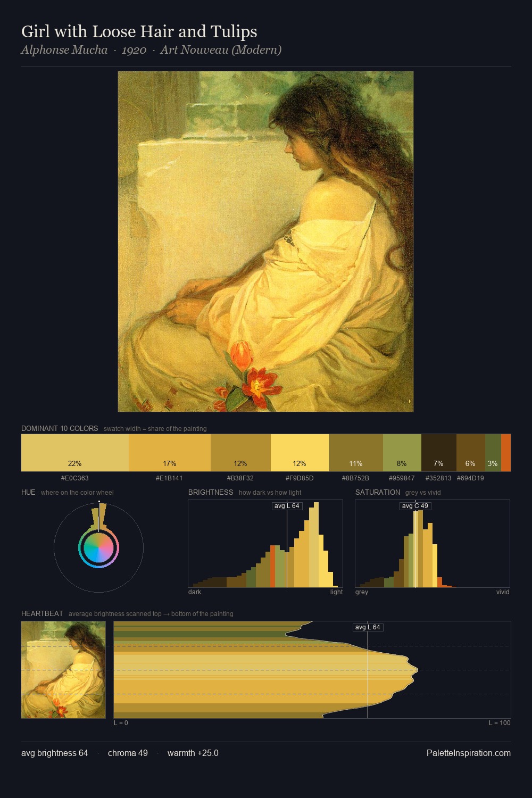The width and height of the screenshot is (532, 798).
Task: Click 'how dark vs how light' caption
Action: [270, 492]
